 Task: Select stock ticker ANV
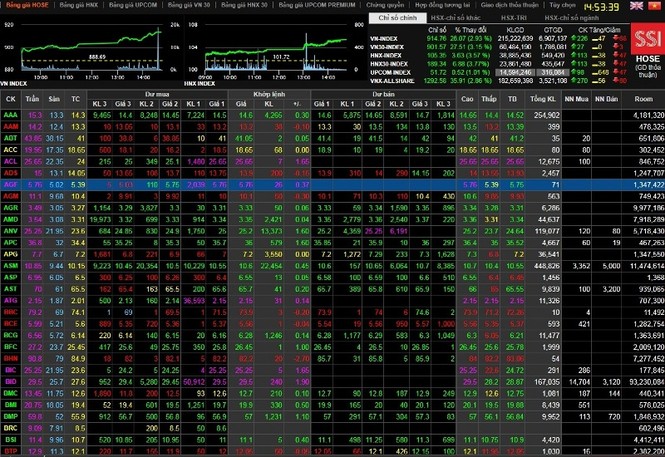pyautogui.click(x=11, y=231)
